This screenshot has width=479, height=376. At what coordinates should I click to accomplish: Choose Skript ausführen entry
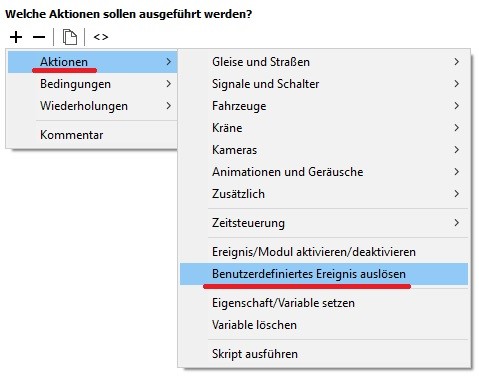pos(324,354)
